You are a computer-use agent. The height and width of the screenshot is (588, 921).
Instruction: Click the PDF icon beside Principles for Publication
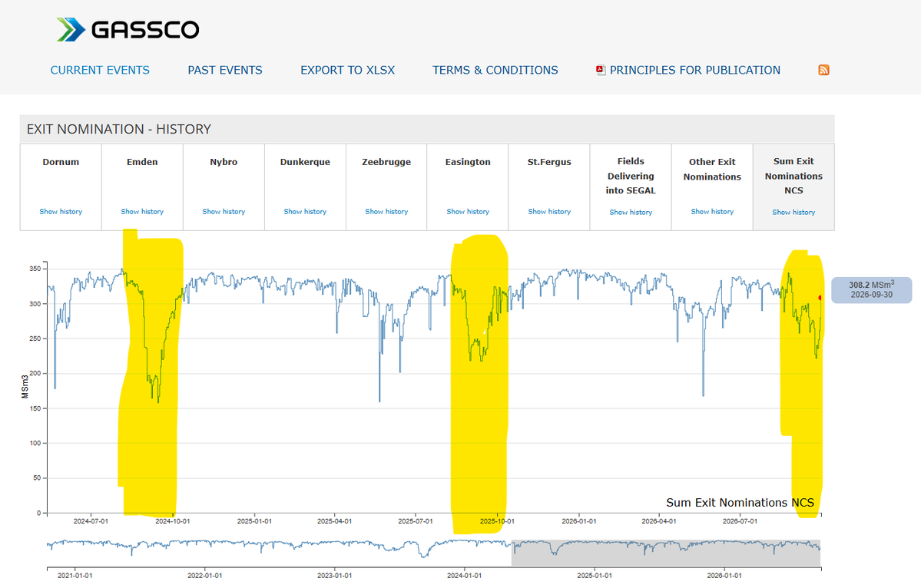(x=600, y=70)
